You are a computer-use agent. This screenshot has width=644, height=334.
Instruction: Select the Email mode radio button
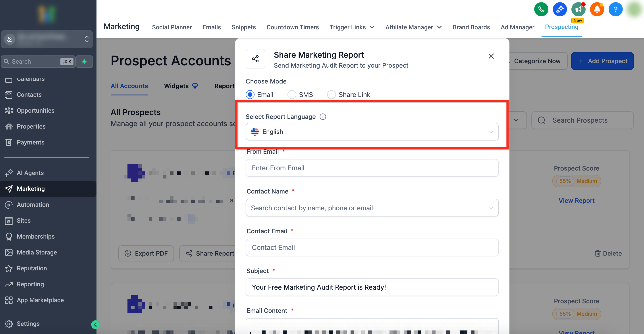(250, 95)
